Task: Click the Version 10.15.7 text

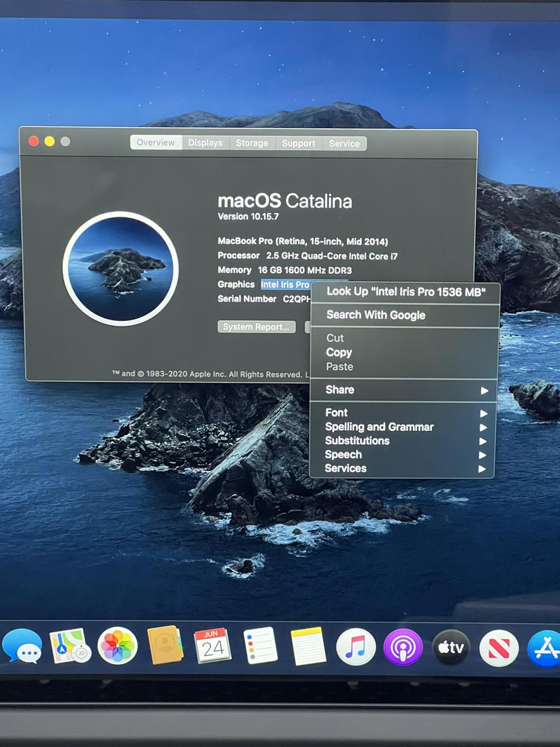Action: [248, 216]
